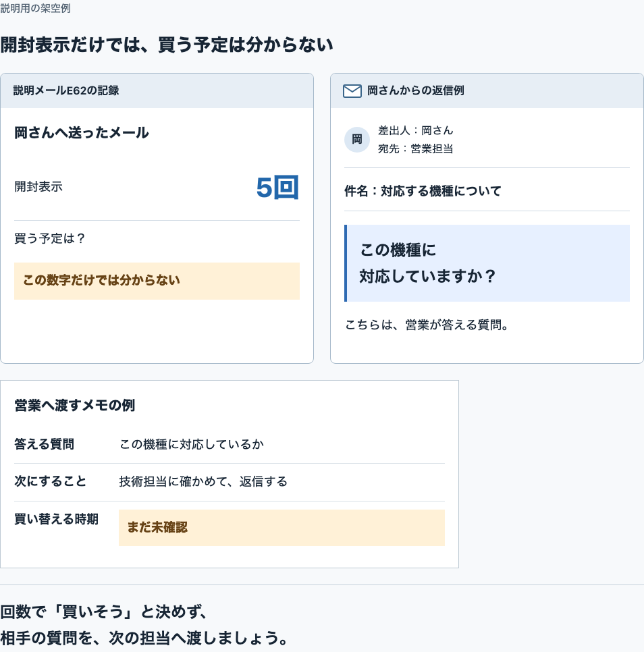The width and height of the screenshot is (644, 652).
Task: Click the row label 答える質問
Action: click(x=44, y=444)
